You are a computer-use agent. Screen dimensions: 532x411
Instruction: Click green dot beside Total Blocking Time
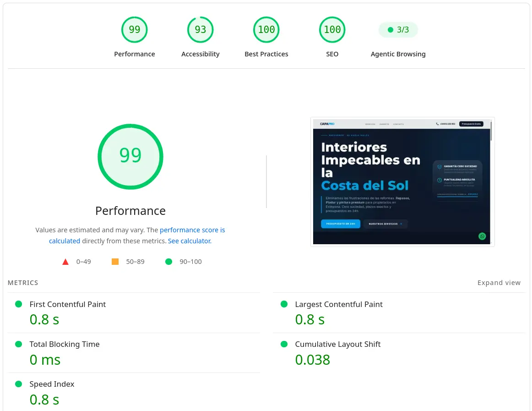pos(19,344)
